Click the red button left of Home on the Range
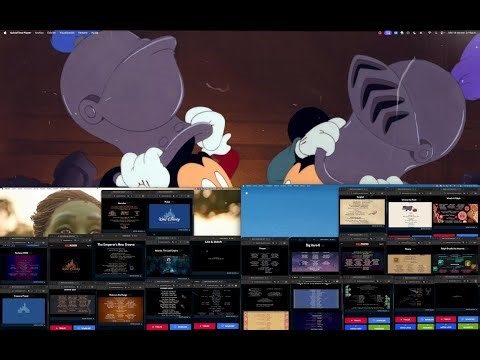The height and width of the screenshot is (360, 480). click(61, 328)
